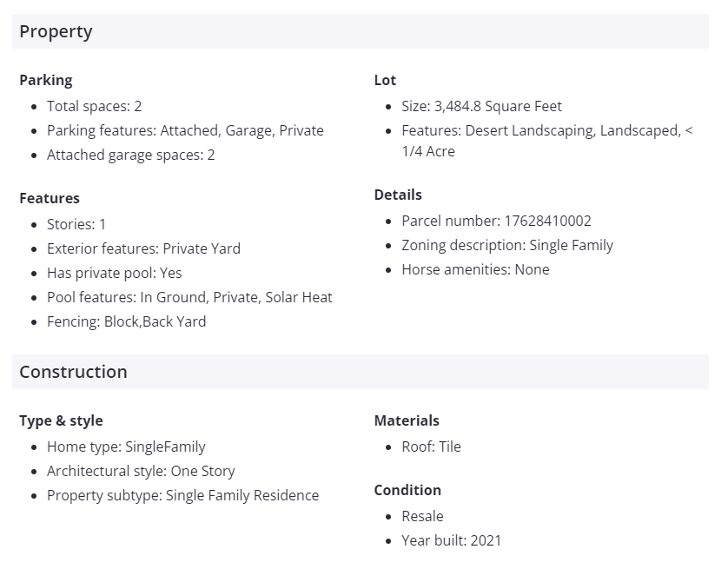
Task: Click the Lot subsection heading
Action: [x=385, y=80]
